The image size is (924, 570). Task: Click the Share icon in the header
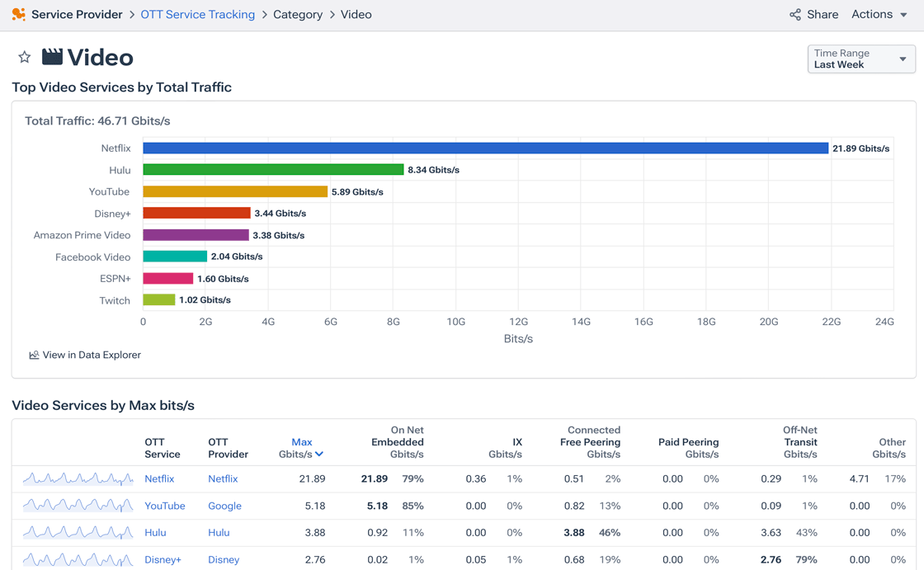(x=794, y=14)
